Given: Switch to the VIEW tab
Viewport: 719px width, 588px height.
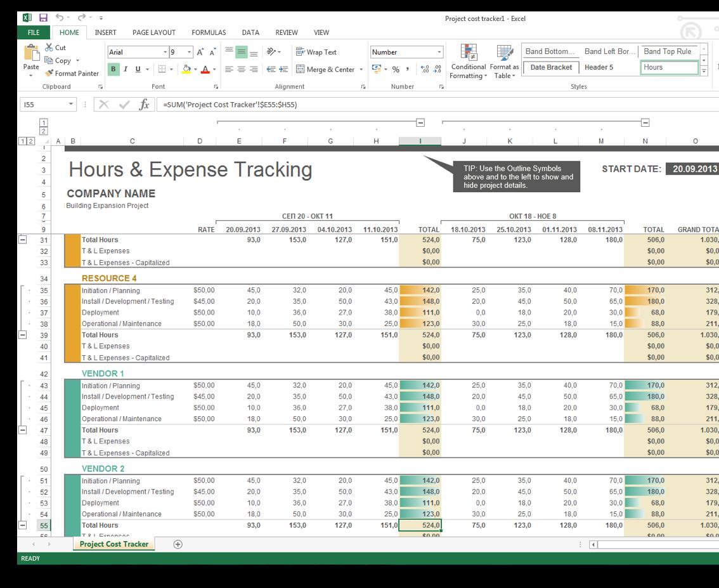Looking at the screenshot, I should pyautogui.click(x=321, y=32).
